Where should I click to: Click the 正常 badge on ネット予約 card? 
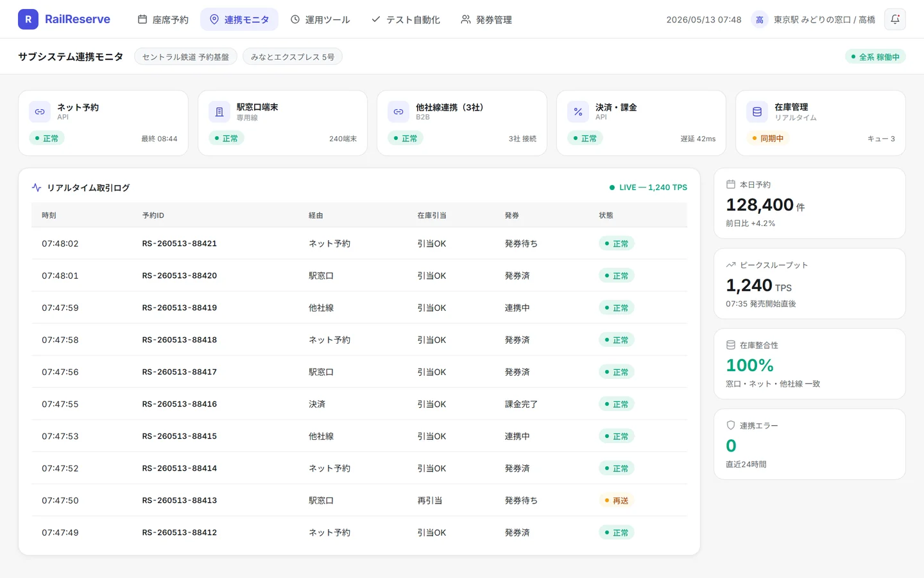coord(47,138)
